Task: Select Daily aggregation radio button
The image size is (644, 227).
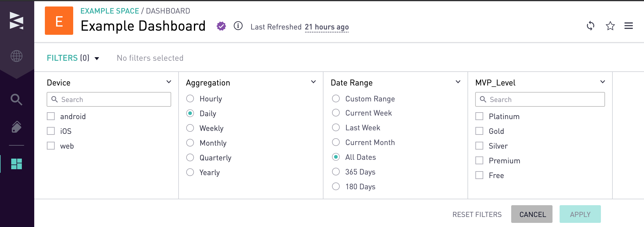Action: (x=190, y=113)
